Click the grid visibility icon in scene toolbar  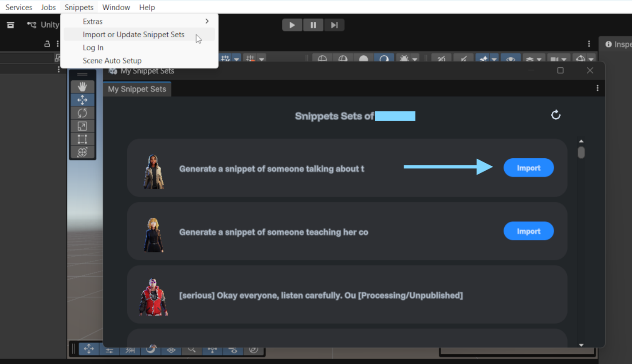tap(225, 59)
